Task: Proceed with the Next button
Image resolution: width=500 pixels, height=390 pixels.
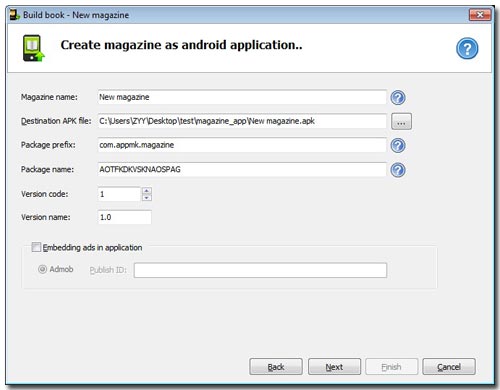Action: pos(334,367)
